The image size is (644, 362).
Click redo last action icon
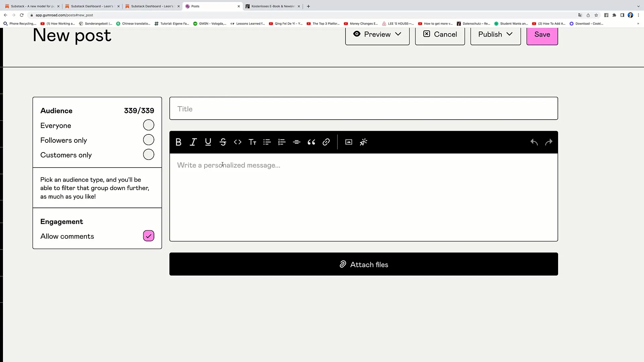548,142
